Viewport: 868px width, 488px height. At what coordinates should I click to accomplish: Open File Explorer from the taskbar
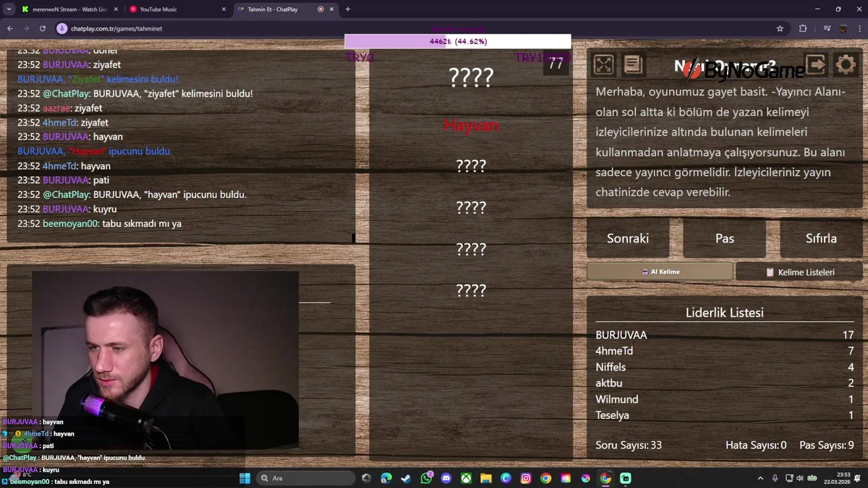tap(486, 479)
